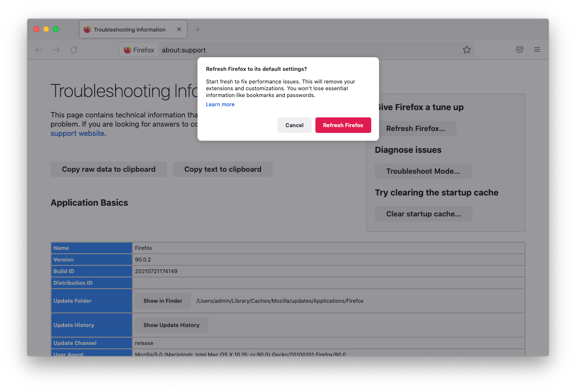Select the Build ID value 20210721174149
Screen dimensions: 576x392
(x=156, y=272)
